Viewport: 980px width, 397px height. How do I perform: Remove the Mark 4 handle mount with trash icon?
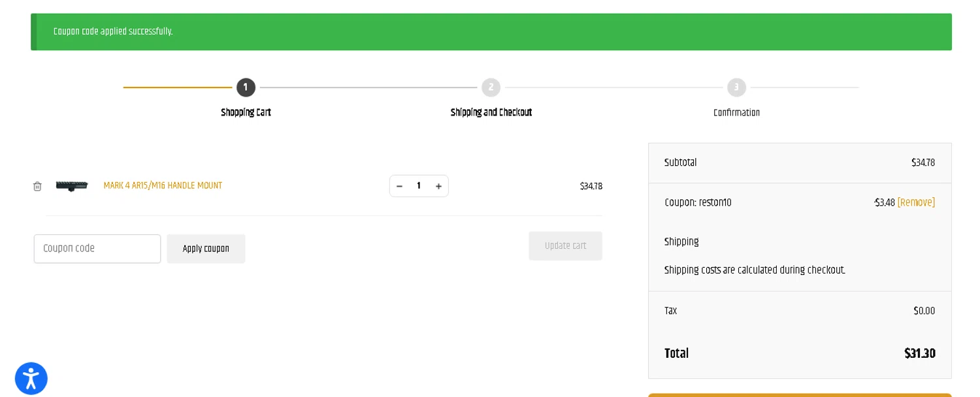point(37,186)
